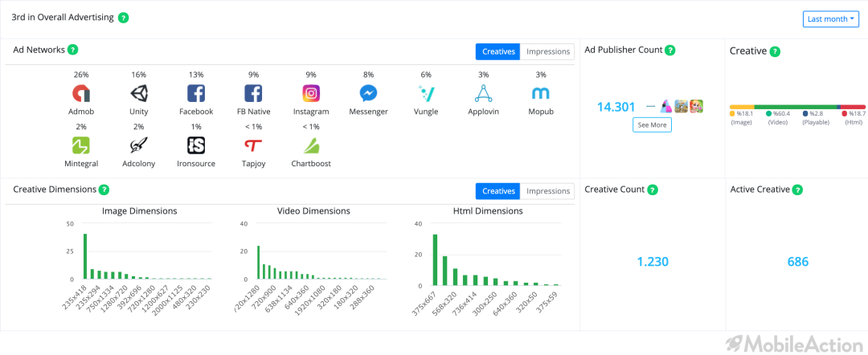Click the %60.4 Video legend label
This screenshot has height=355, width=868.
coord(777,114)
